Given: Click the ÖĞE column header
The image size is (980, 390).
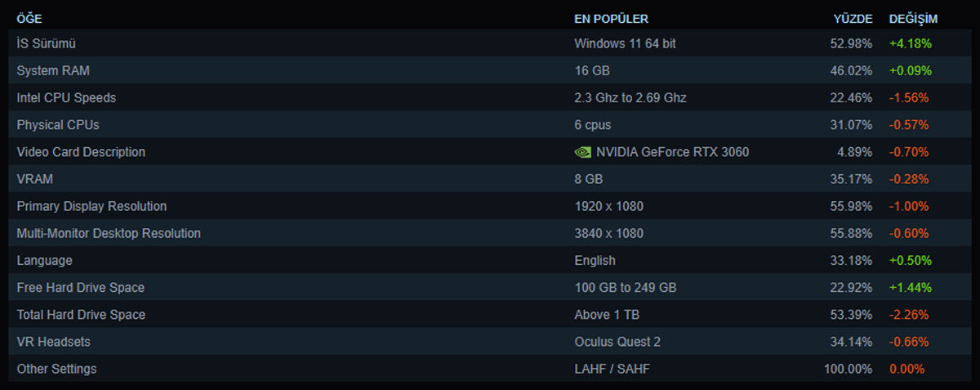Looking at the screenshot, I should click(29, 18).
